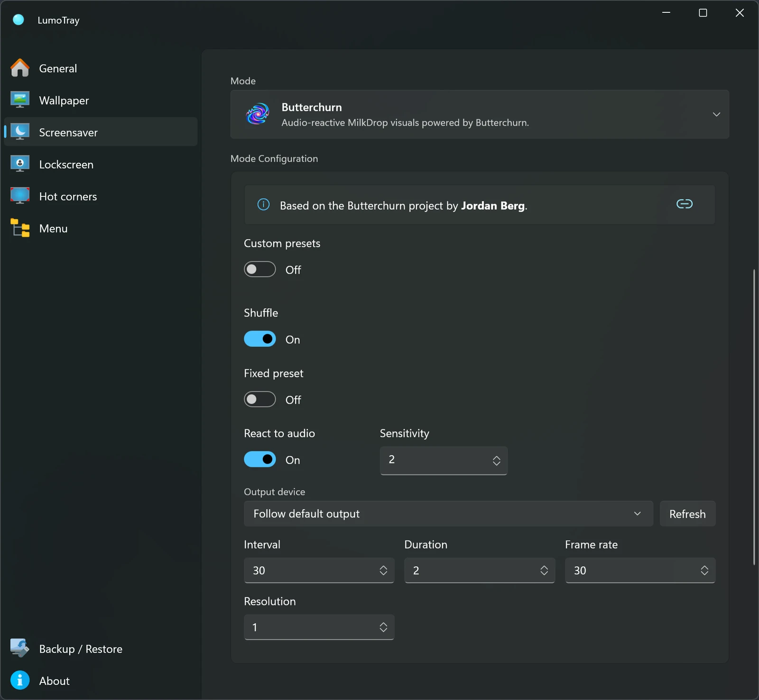Click the Frame rate value field
759x700 pixels.
point(640,570)
